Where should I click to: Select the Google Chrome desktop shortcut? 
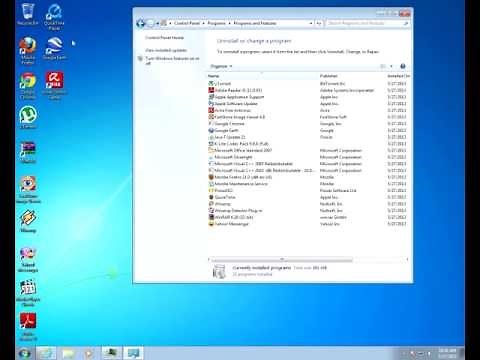pos(28,85)
